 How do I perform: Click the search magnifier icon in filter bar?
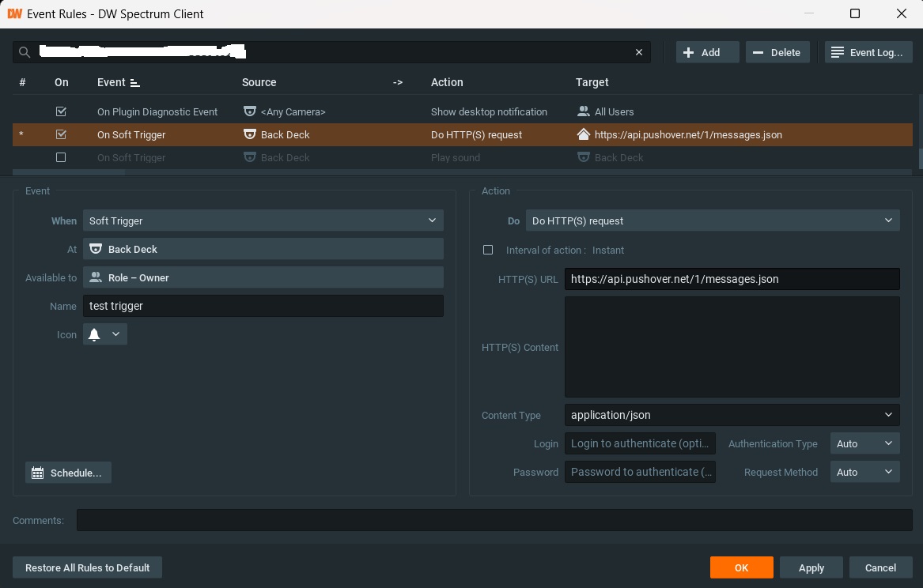tap(25, 52)
